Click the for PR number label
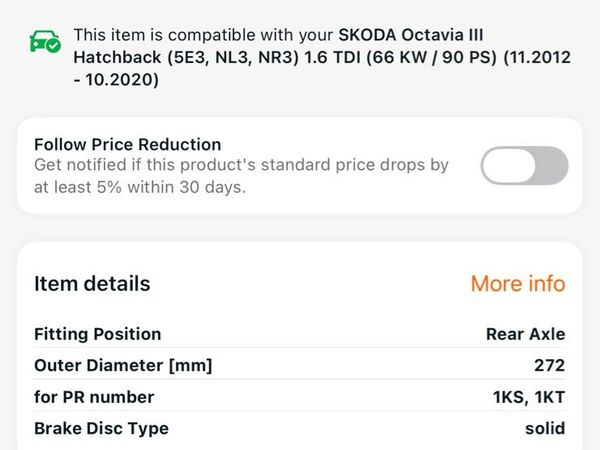The width and height of the screenshot is (600, 450). 94,397
